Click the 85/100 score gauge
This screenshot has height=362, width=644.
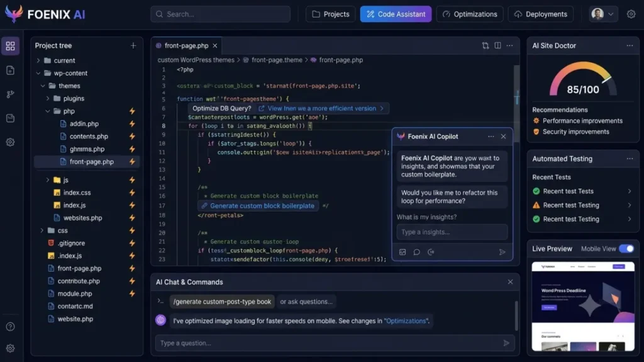pyautogui.click(x=583, y=80)
